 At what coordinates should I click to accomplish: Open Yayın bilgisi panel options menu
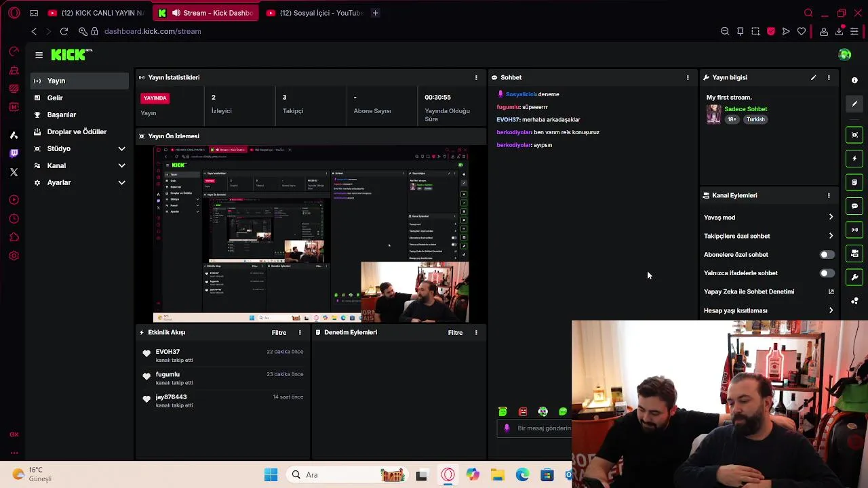click(829, 77)
